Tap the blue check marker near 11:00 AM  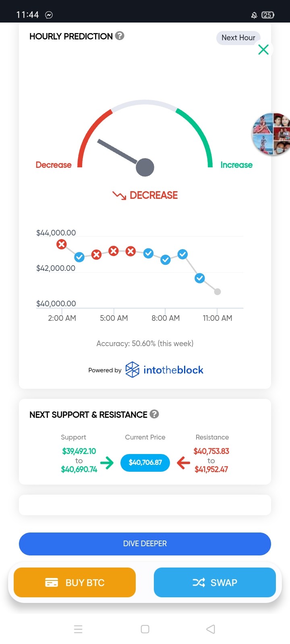(x=200, y=278)
